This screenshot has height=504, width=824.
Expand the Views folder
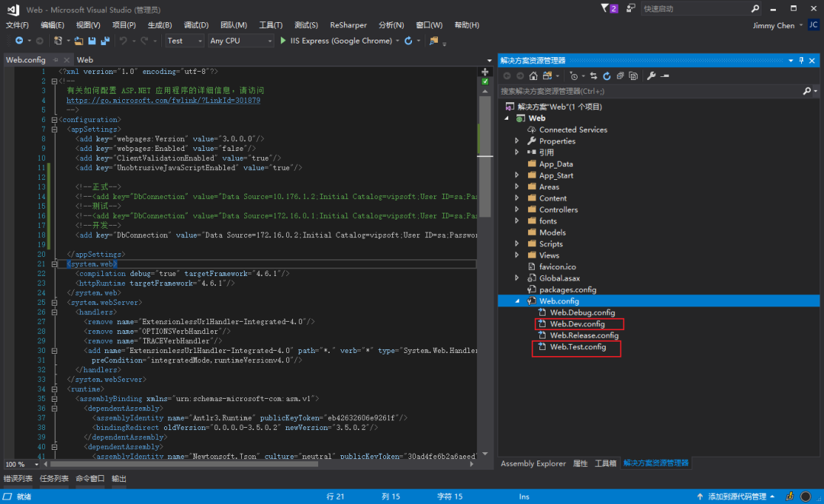click(x=517, y=255)
